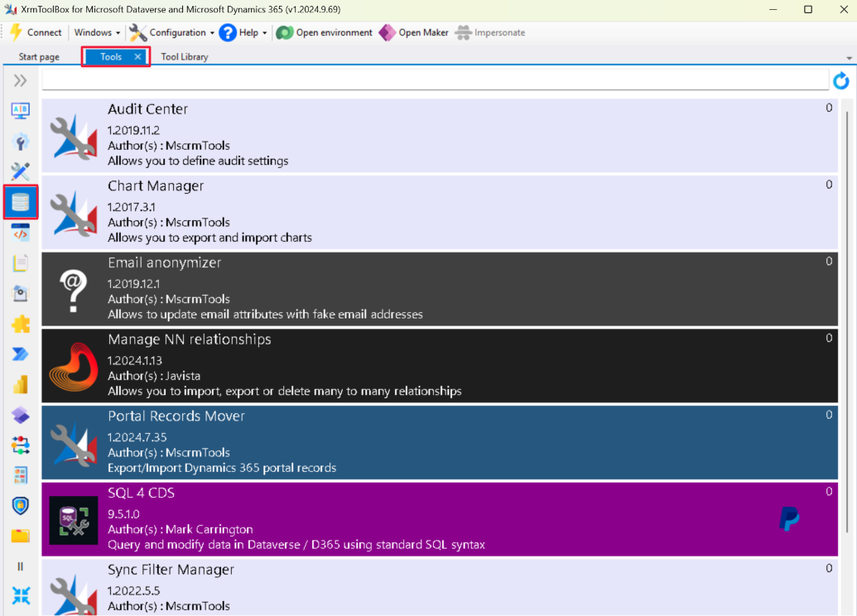Click the tool search input field
This screenshot has width=857, height=616.
(435, 79)
